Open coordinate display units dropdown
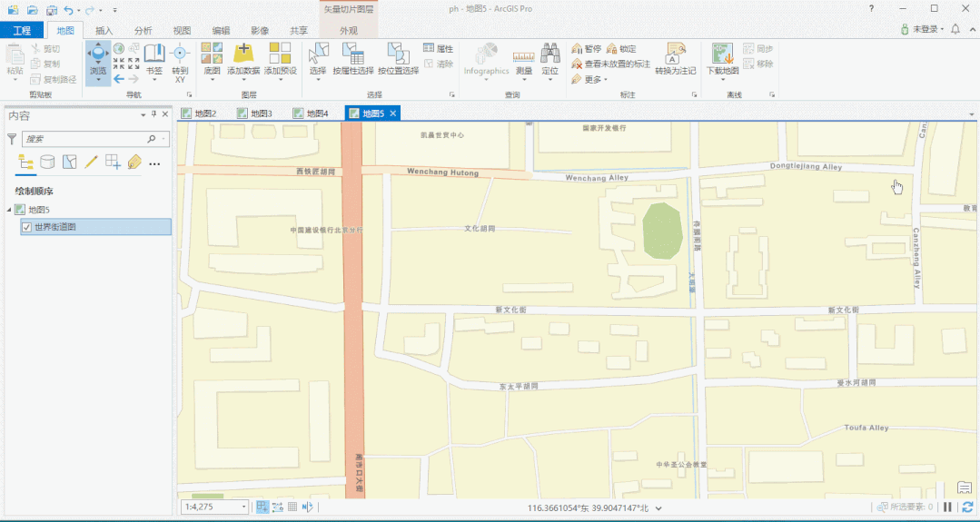 (658, 508)
